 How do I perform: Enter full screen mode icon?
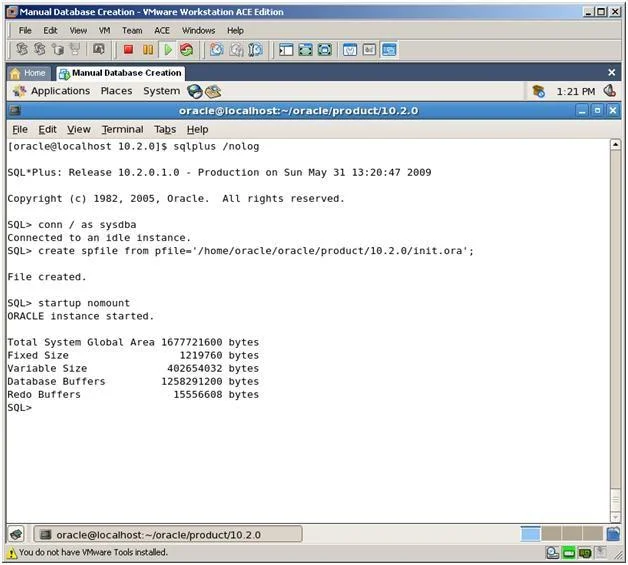coord(325,50)
